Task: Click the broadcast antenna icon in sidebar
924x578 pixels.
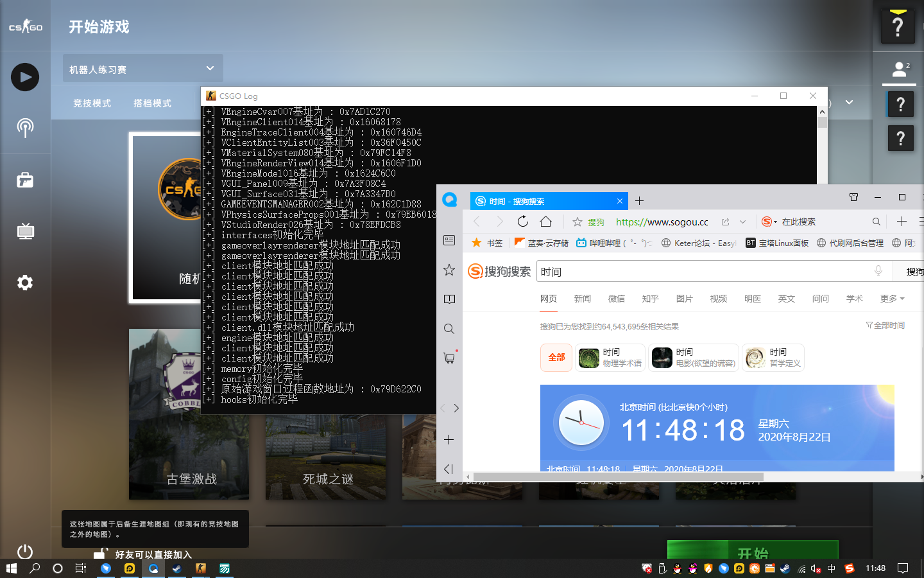Action: pos(25,128)
